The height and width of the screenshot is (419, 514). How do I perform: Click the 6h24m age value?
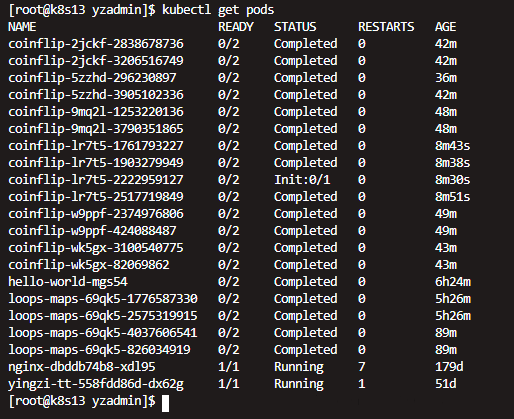click(x=453, y=282)
